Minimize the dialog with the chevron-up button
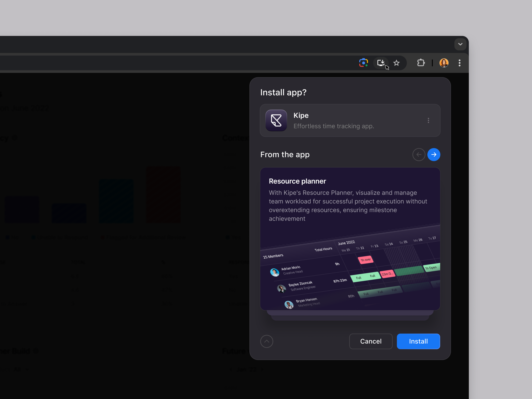The width and height of the screenshot is (532, 399). click(267, 341)
